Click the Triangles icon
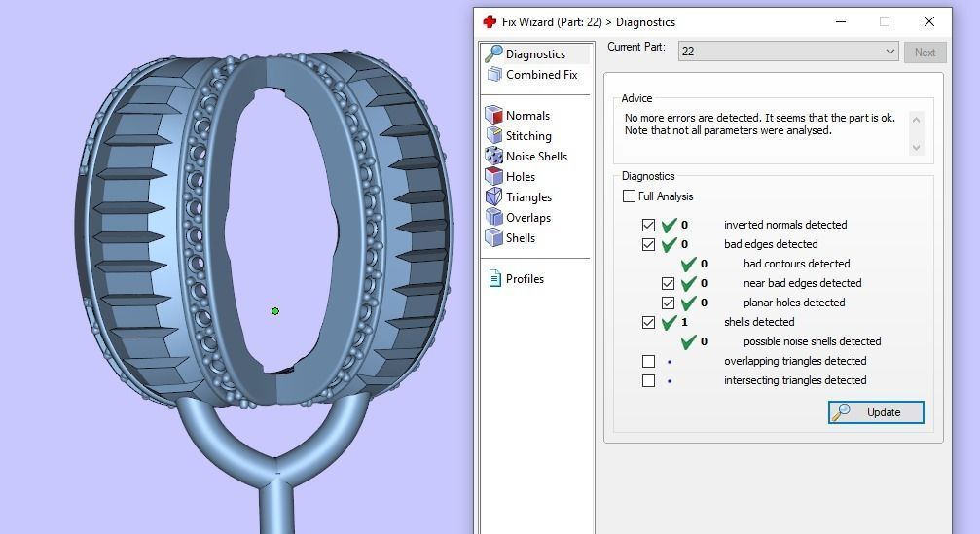The height and width of the screenshot is (534, 980). (x=493, y=196)
